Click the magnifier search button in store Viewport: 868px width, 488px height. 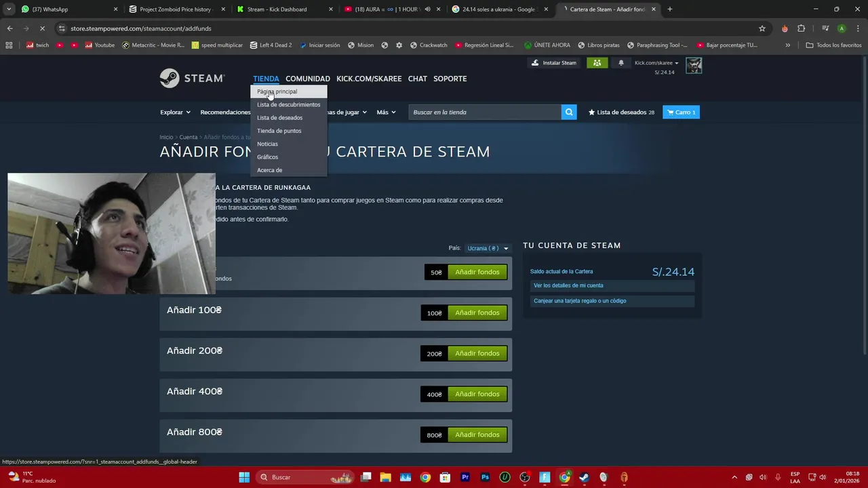[x=569, y=112]
